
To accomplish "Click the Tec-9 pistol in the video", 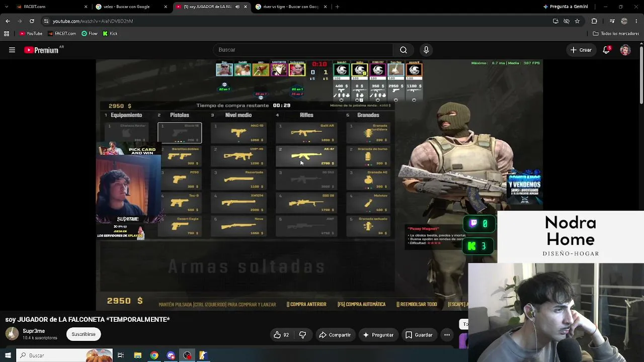I will click(x=180, y=203).
